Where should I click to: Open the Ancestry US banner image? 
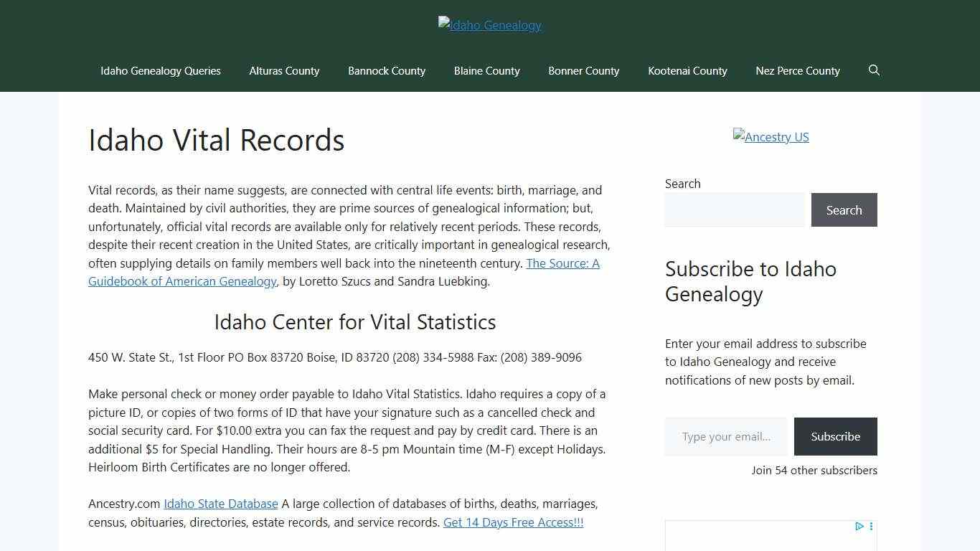click(771, 136)
